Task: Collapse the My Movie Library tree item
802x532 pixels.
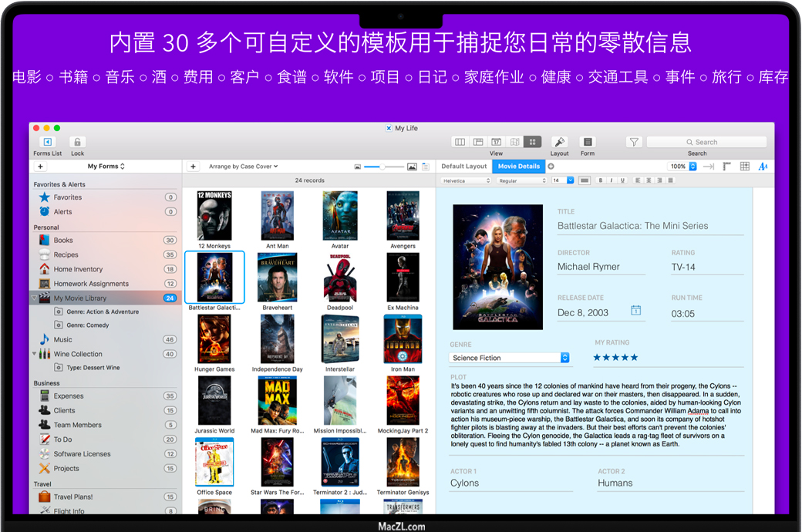Action: (35, 298)
